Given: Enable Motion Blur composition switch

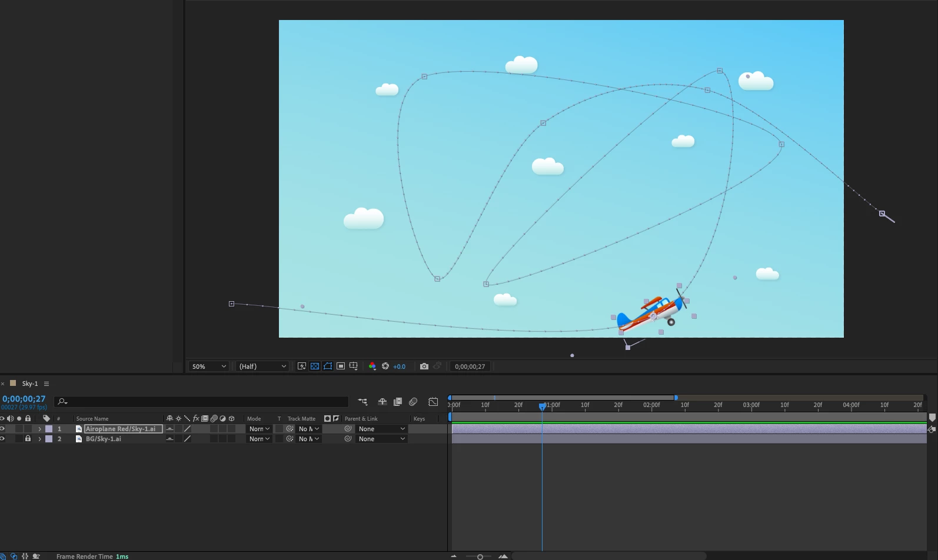Looking at the screenshot, I should [413, 402].
